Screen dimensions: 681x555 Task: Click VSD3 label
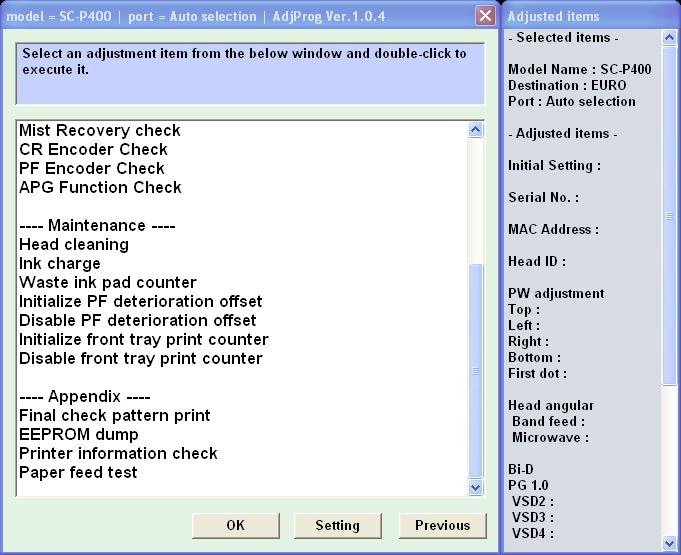click(x=533, y=518)
